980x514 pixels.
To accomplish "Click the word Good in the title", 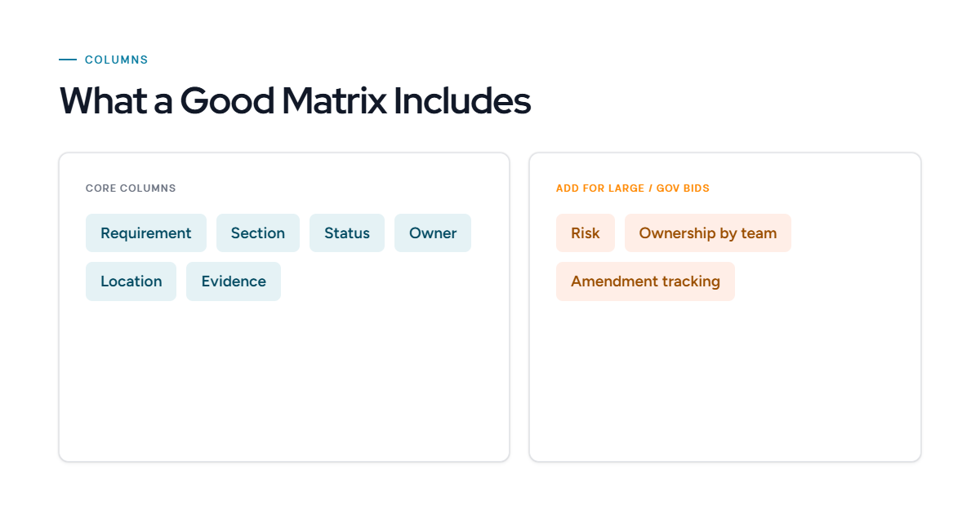I will coord(226,101).
